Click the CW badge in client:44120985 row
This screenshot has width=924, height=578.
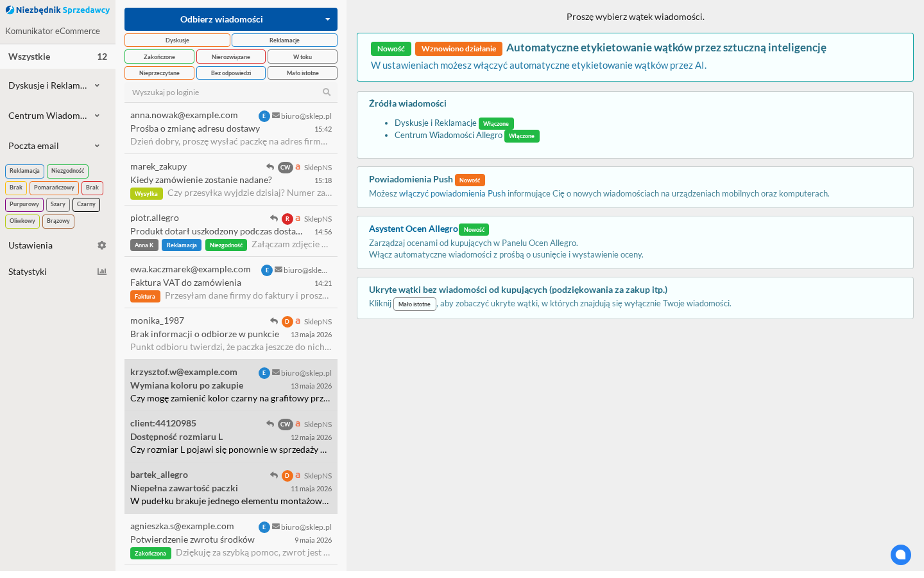point(286,425)
